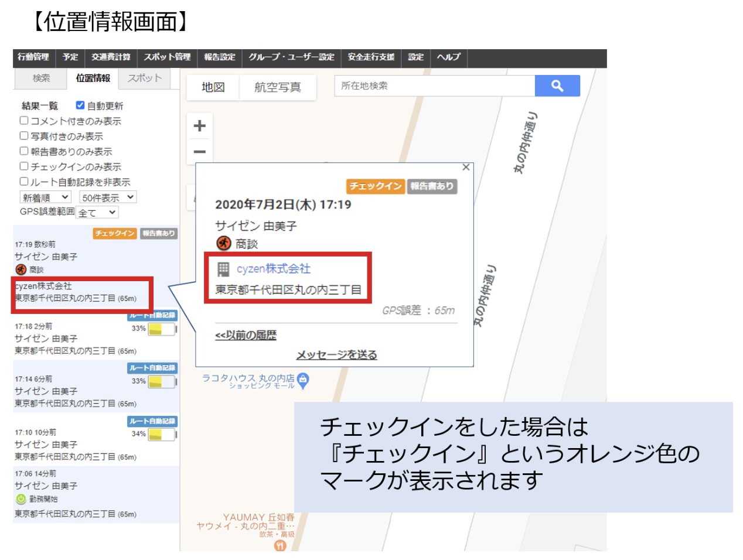The image size is (743, 560).
Task: Click the 所在地検索 input field
Action: [x=434, y=86]
